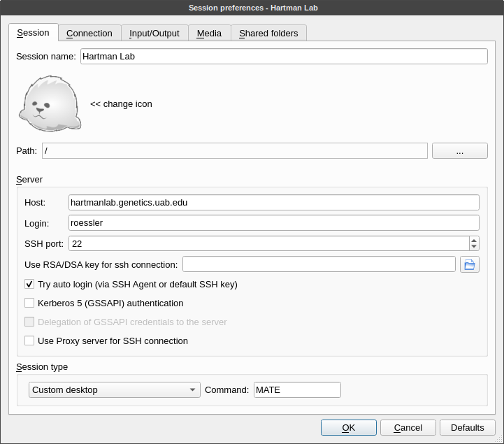Click the Cancel button
This screenshot has height=444, width=504.
(408, 428)
